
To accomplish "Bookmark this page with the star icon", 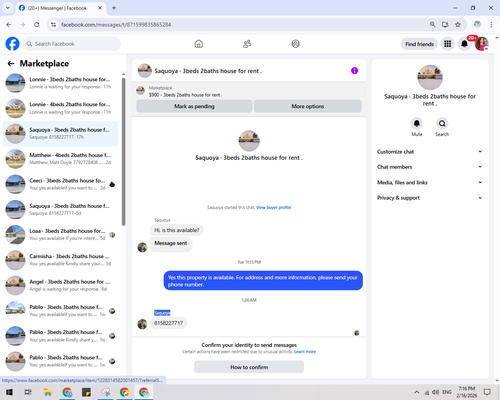I will [x=458, y=25].
